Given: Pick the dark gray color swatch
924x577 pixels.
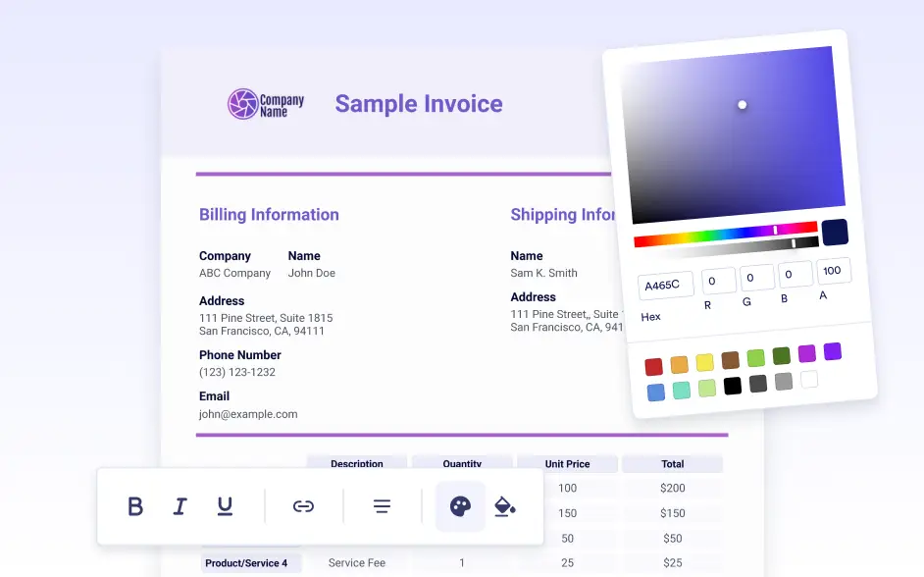Looking at the screenshot, I should 758,383.
